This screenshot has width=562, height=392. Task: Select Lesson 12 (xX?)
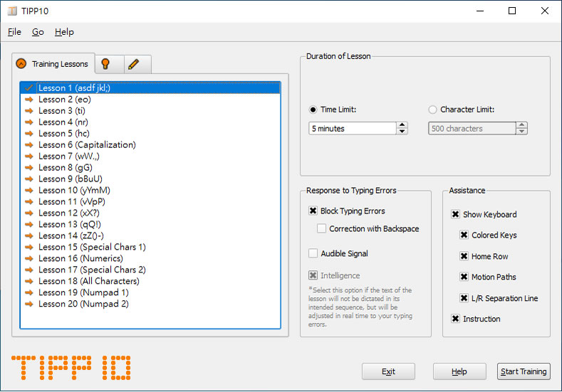point(150,213)
